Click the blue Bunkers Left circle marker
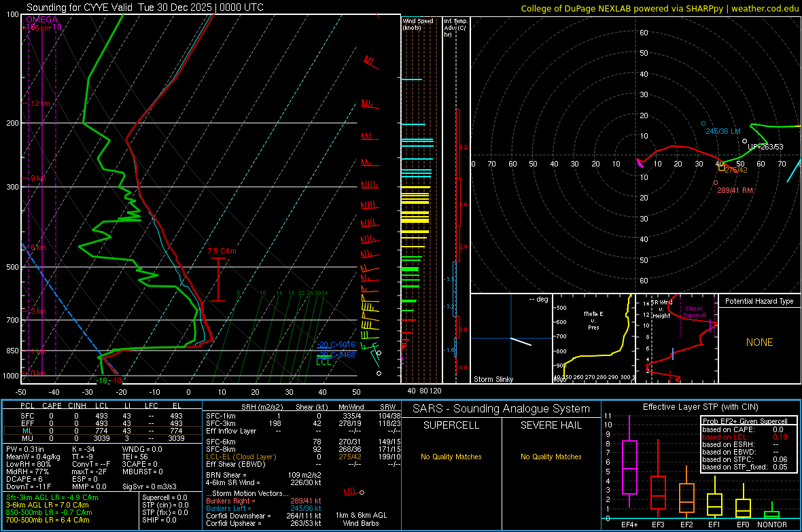The height and width of the screenshot is (532, 802). point(703,124)
